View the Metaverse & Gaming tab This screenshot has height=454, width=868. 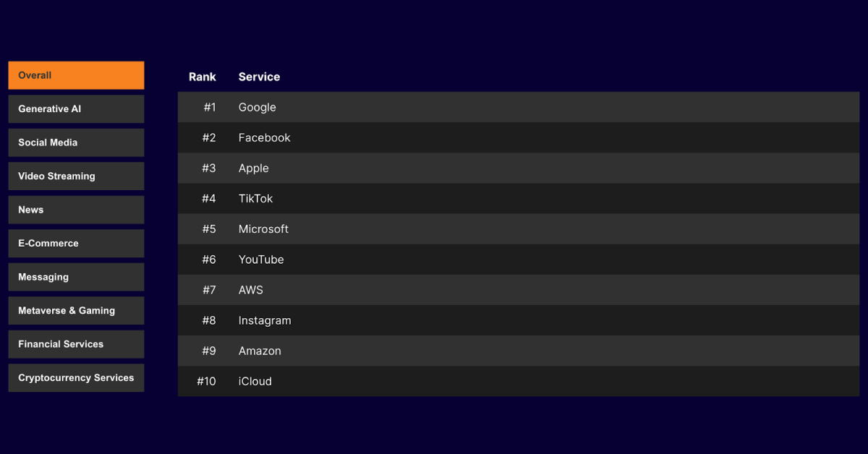click(x=76, y=311)
